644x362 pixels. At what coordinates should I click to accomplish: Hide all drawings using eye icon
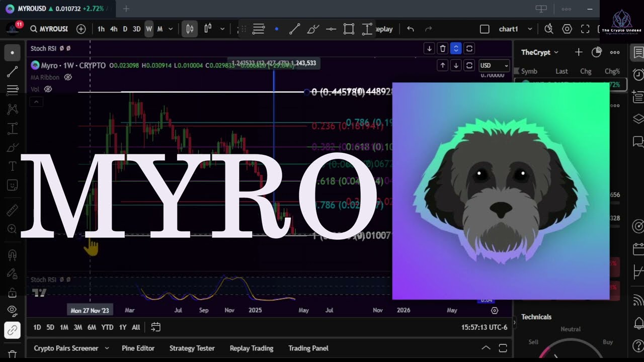(x=12, y=311)
